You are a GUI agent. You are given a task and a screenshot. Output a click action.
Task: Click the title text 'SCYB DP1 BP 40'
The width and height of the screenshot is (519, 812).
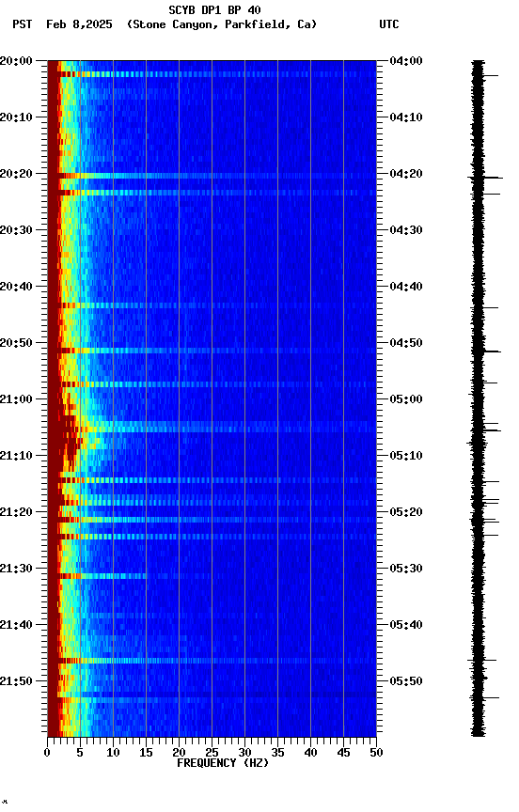click(x=214, y=10)
